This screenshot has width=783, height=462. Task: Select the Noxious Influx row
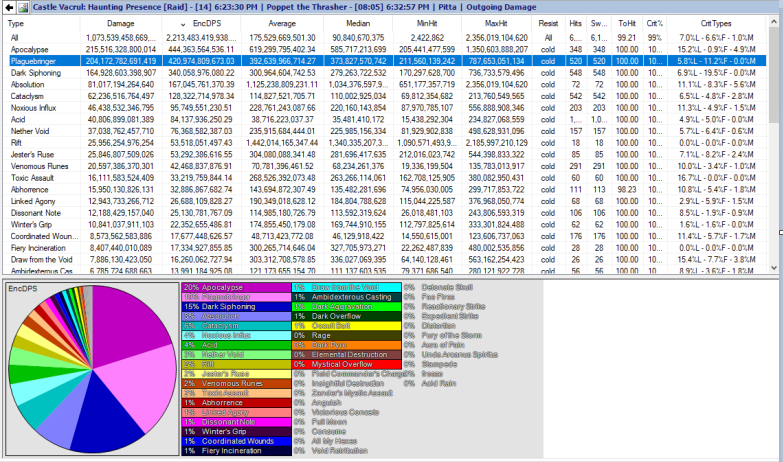tap(386, 108)
